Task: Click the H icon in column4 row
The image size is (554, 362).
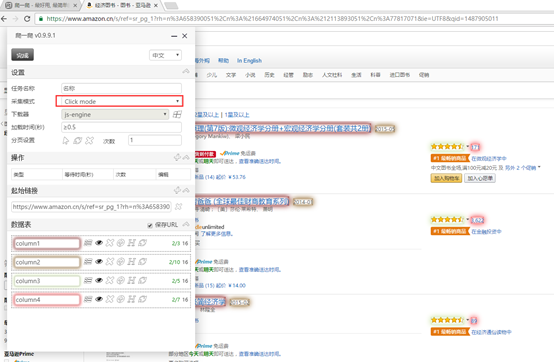Action: [x=131, y=299]
